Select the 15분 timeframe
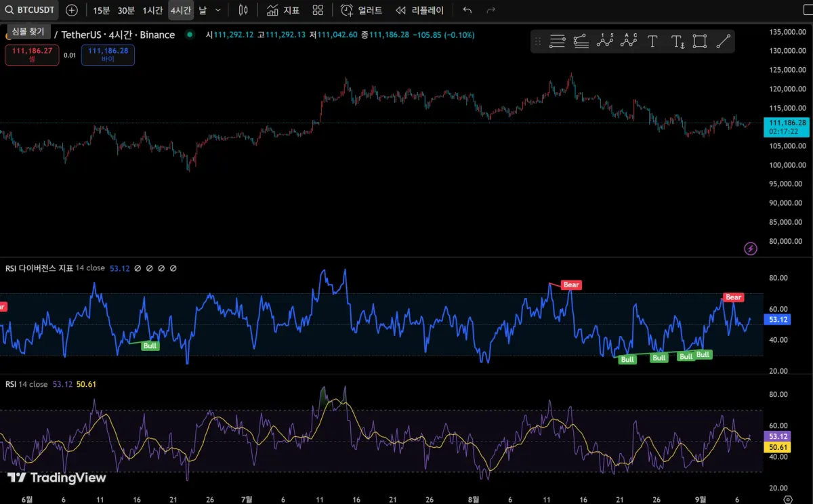This screenshot has height=504, width=813. pyautogui.click(x=101, y=10)
